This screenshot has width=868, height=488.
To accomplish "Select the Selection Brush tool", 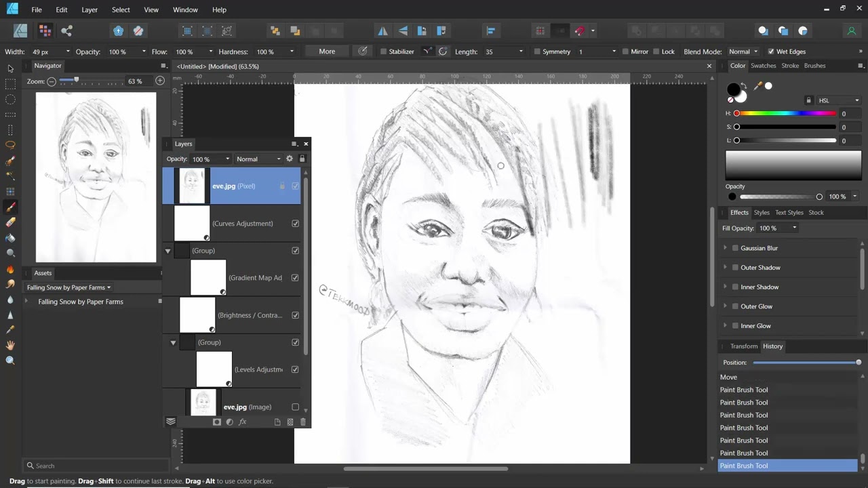I will 10,161.
